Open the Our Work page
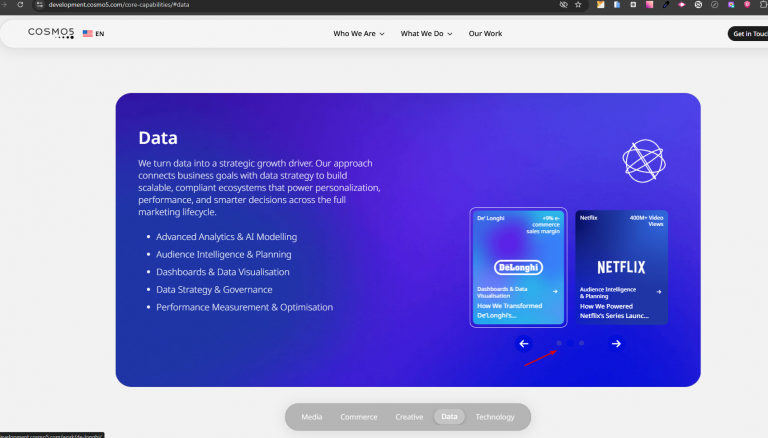The height and width of the screenshot is (438, 768). coord(485,33)
